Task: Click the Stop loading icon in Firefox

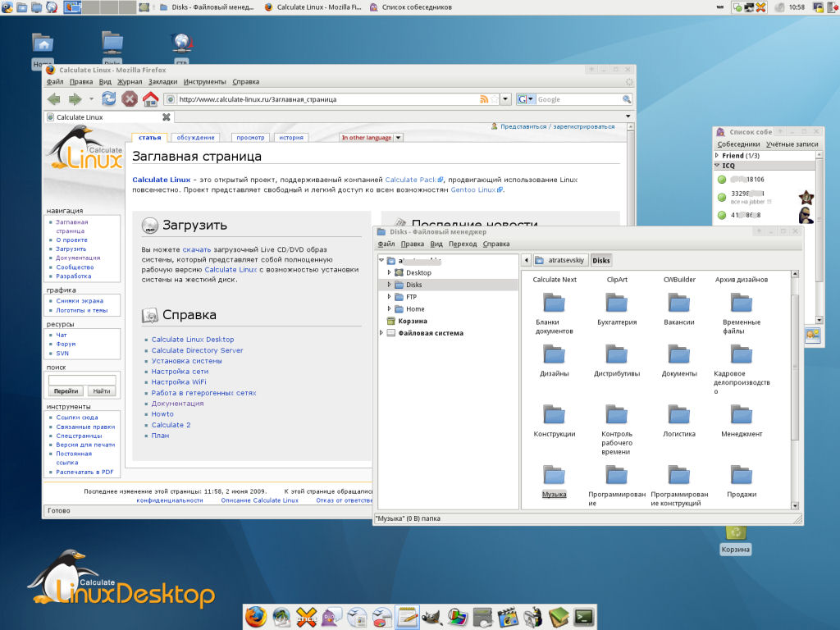Action: pos(129,98)
